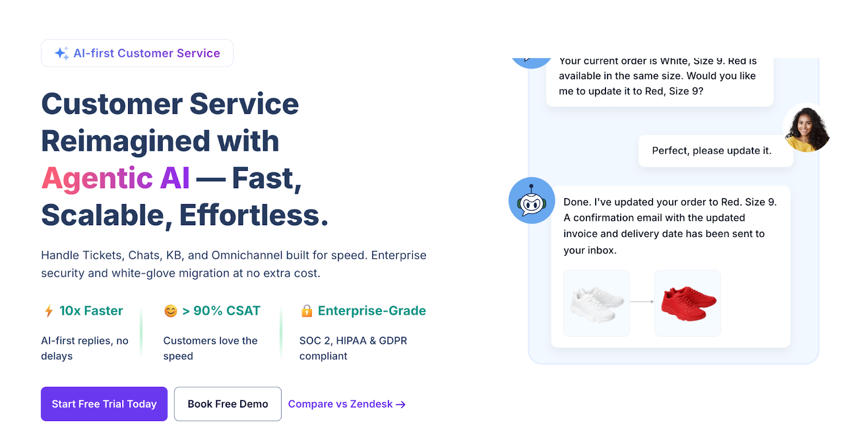Viewport: 868px width, 439px height.
Task: Click the arrow after Compare vs Zendesk
Action: point(401,405)
